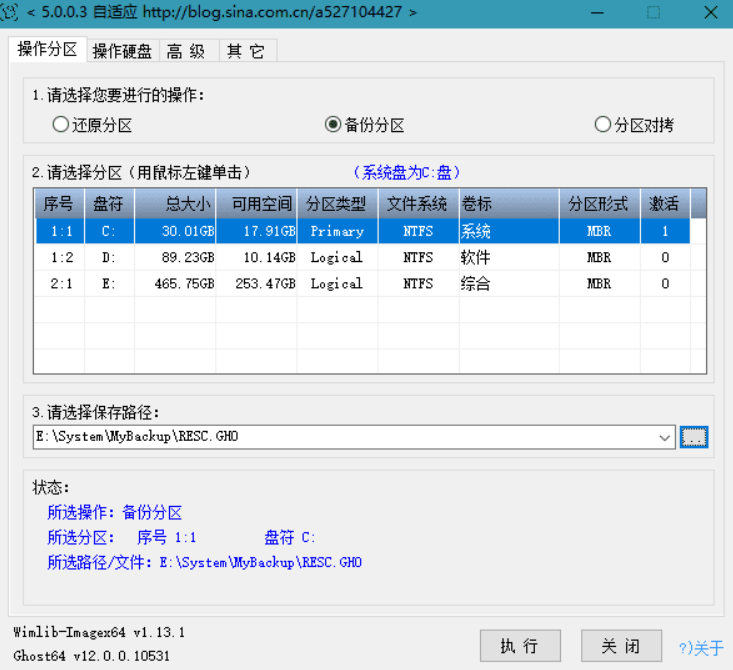Sort by 可用空间 column header
733x670 pixels.
256,204
